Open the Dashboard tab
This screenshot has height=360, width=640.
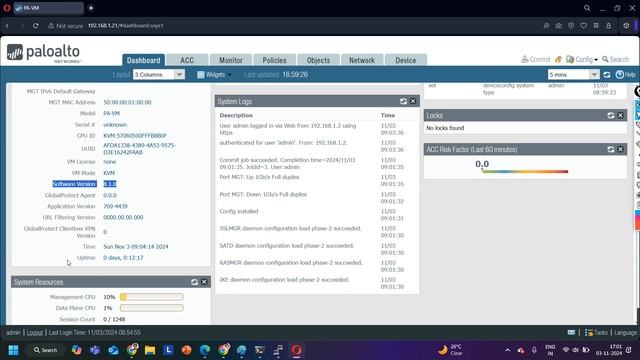click(143, 60)
